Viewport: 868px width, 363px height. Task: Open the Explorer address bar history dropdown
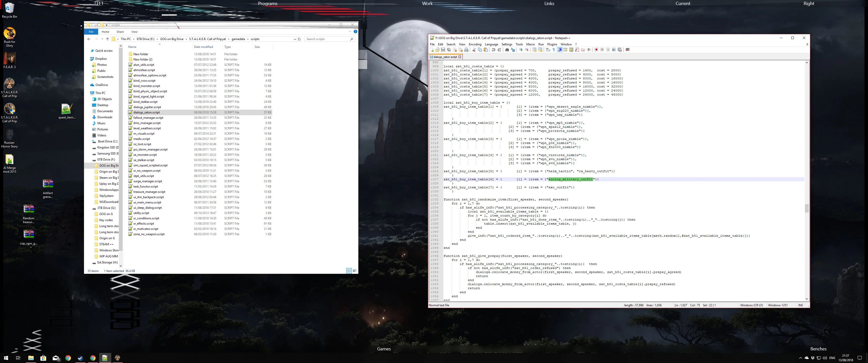295,39
